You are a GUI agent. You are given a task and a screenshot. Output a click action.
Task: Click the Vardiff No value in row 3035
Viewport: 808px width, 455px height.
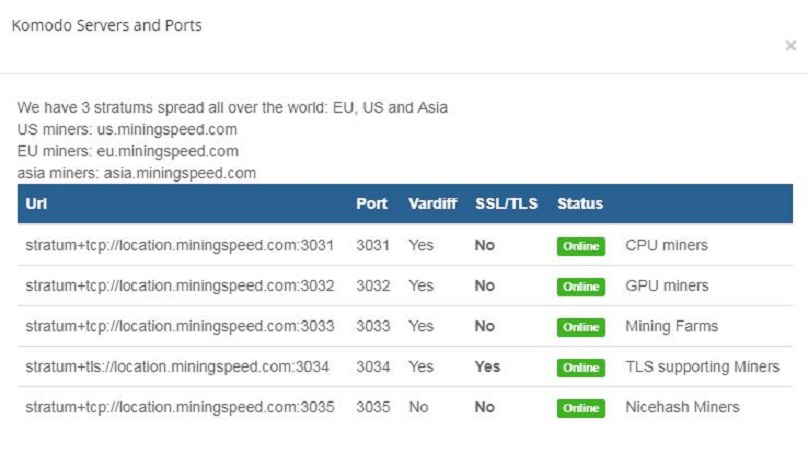pos(418,407)
